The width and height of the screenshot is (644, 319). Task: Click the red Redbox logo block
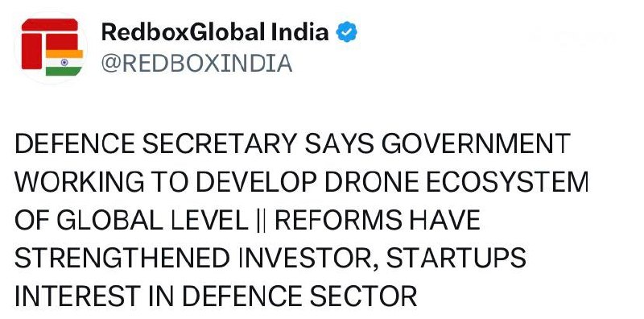(x=50, y=43)
